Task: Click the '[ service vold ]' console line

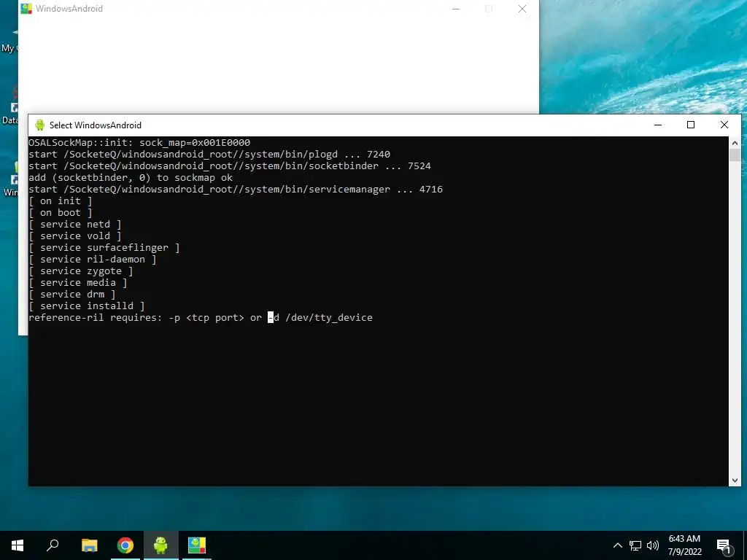Action: [x=75, y=236]
